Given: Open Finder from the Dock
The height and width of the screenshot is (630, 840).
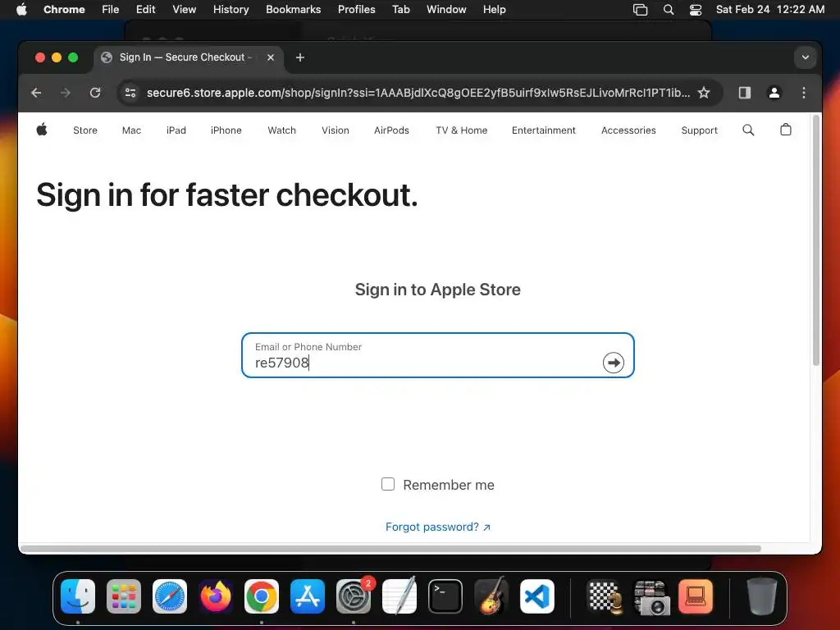Looking at the screenshot, I should pyautogui.click(x=78, y=596).
